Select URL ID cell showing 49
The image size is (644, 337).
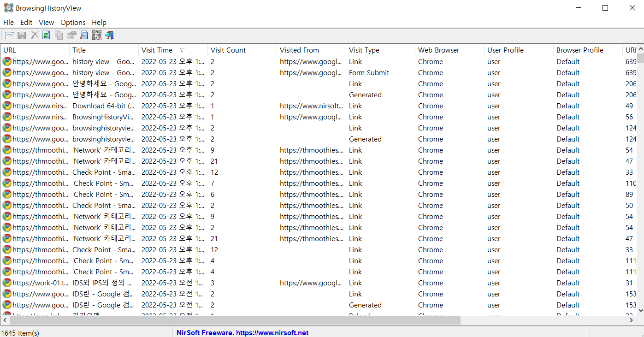tap(630, 106)
